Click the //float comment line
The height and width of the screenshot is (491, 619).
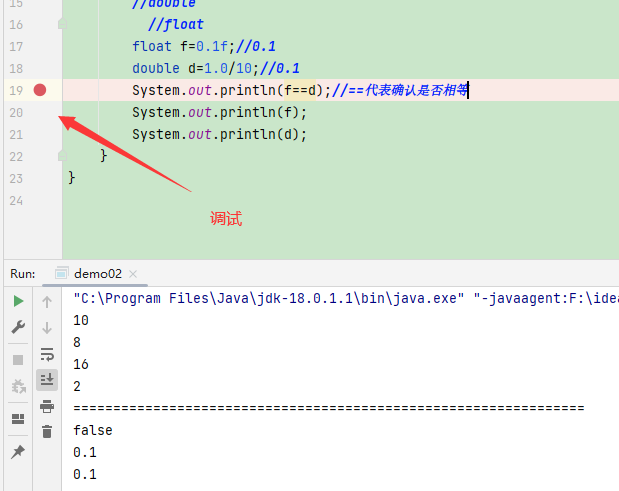[176, 24]
